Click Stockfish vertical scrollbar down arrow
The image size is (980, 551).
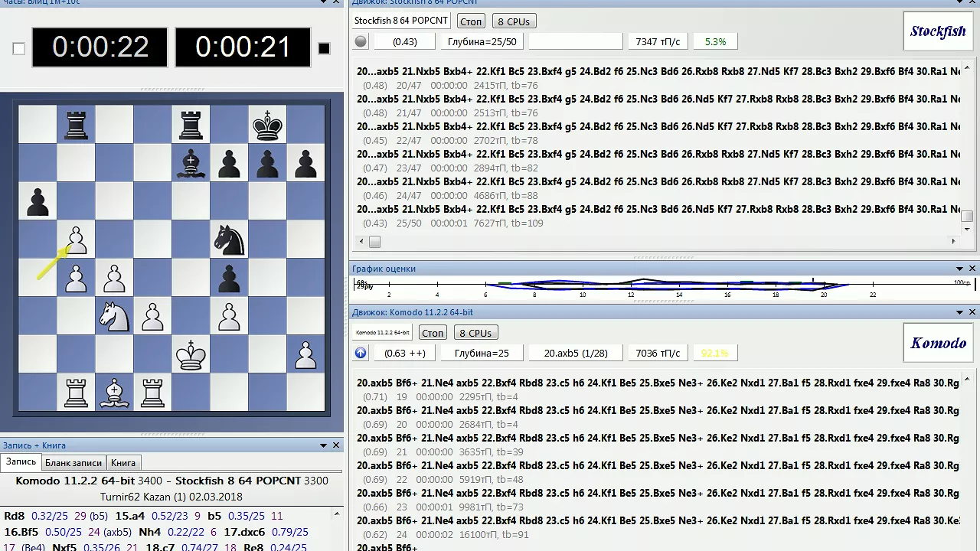[967, 228]
